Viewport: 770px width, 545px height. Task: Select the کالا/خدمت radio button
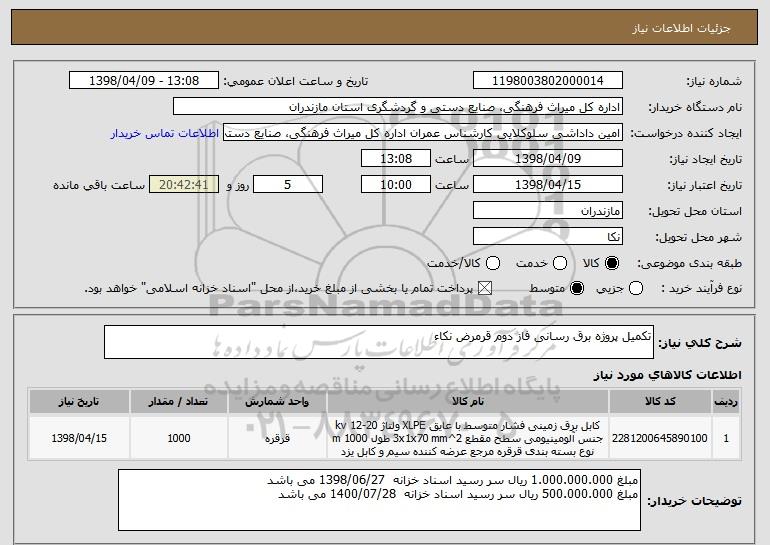[493, 263]
